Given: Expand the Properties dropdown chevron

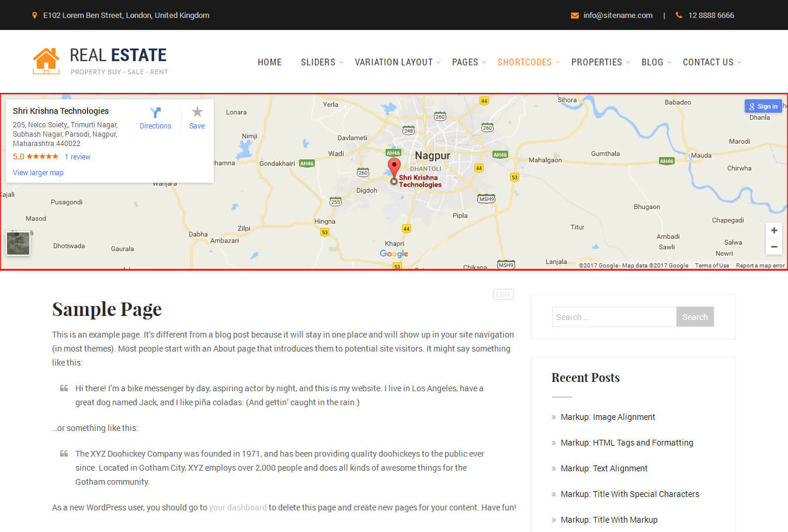Looking at the screenshot, I should (627, 62).
